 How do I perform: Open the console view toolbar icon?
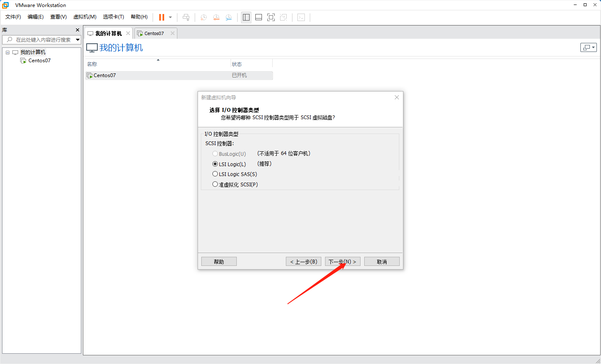(x=301, y=17)
